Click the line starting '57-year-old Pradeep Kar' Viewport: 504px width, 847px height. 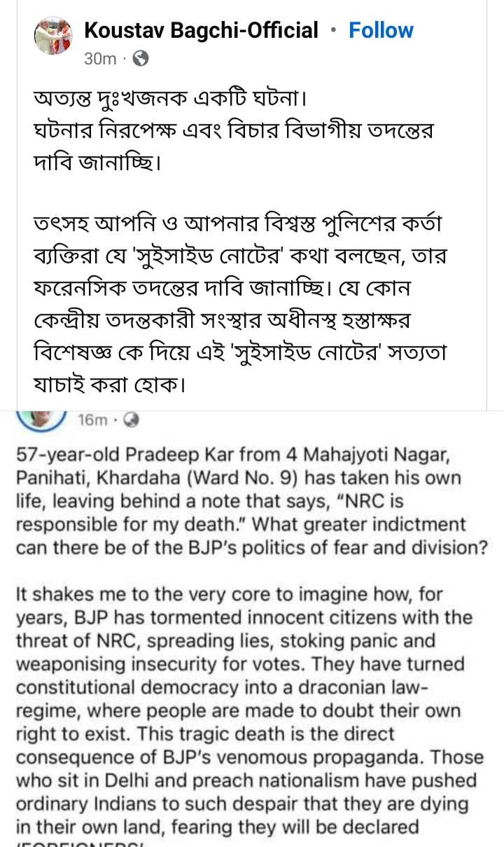231,455
